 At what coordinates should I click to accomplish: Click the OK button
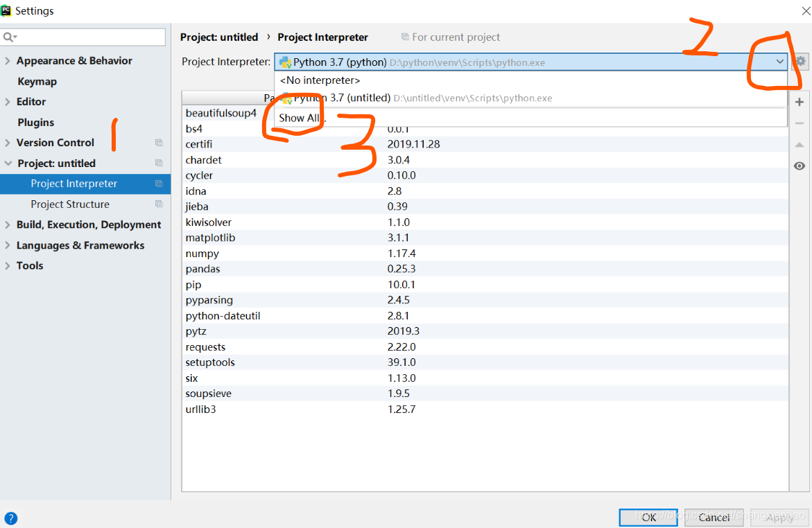[x=648, y=517]
